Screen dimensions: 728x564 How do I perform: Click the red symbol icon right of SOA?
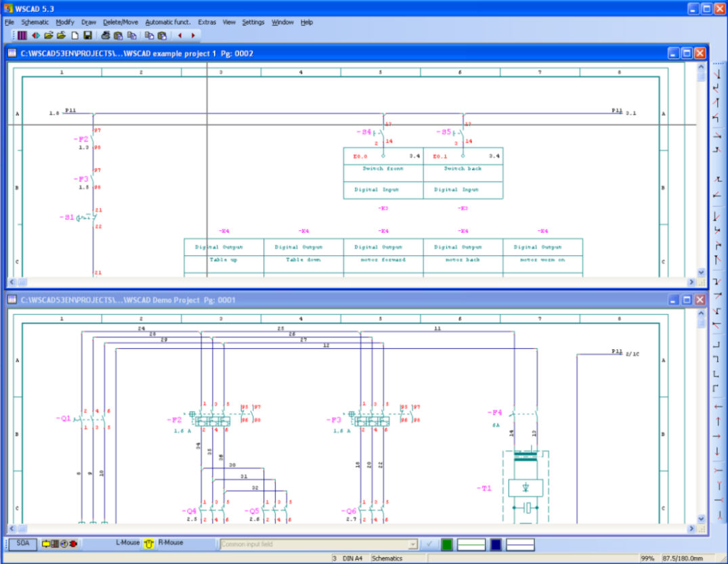pos(73,544)
